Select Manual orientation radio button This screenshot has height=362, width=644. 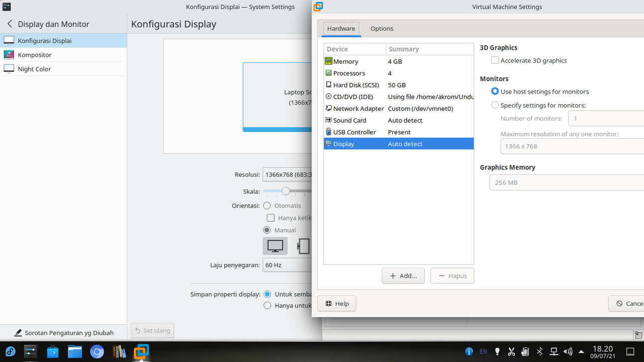pos(267,230)
